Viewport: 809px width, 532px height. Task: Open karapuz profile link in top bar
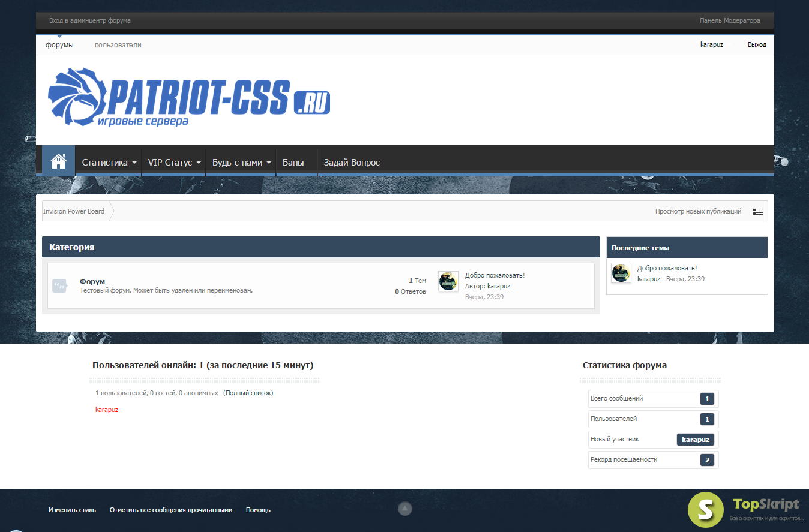[x=712, y=45]
